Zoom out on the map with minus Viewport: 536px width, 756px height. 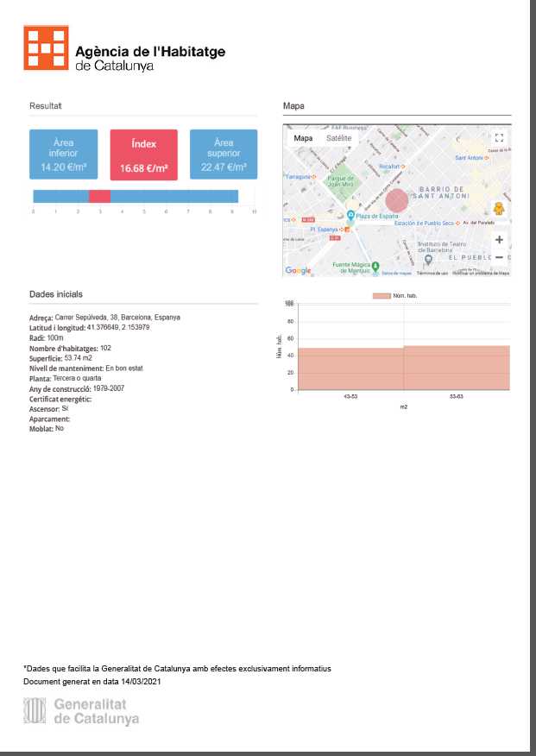coord(499,257)
